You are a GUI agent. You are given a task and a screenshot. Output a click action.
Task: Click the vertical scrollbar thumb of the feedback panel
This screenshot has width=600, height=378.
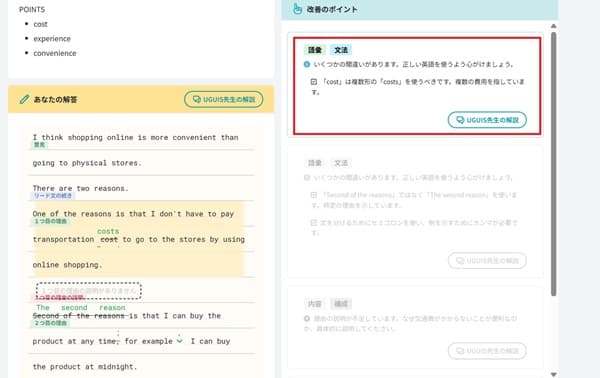click(x=553, y=164)
